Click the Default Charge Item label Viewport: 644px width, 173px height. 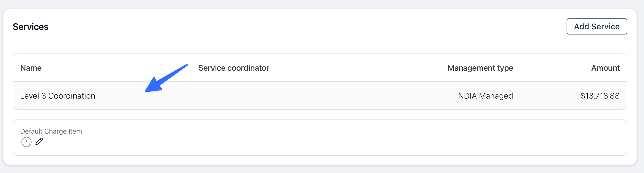point(51,131)
